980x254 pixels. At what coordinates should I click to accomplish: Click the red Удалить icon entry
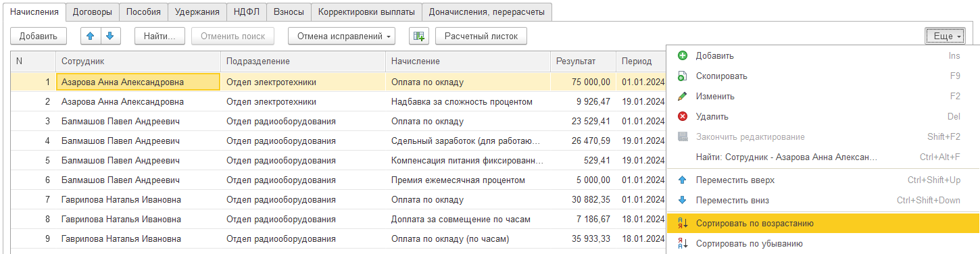pos(683,117)
